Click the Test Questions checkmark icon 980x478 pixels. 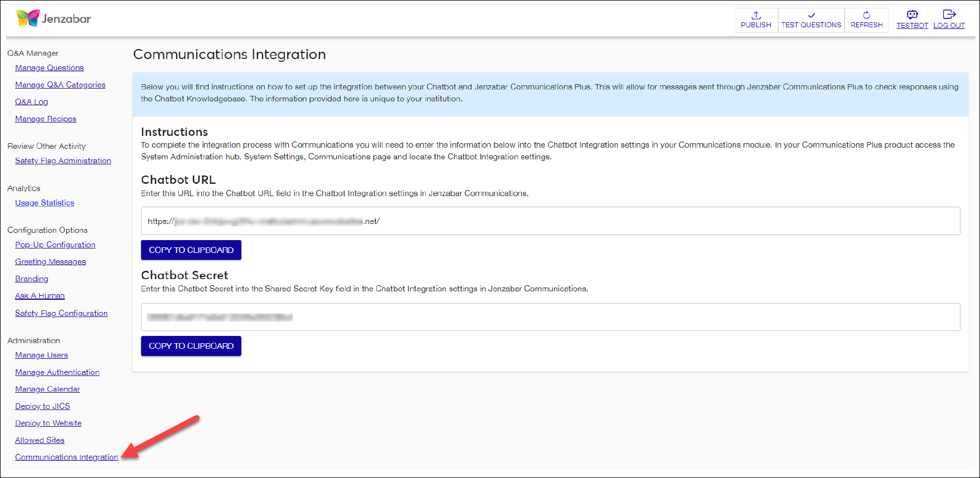pos(811,16)
